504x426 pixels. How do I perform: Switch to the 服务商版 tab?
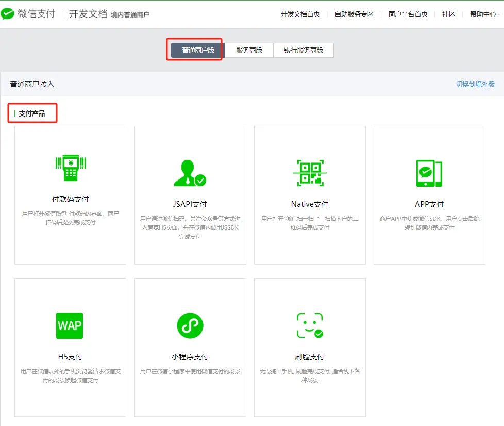249,50
